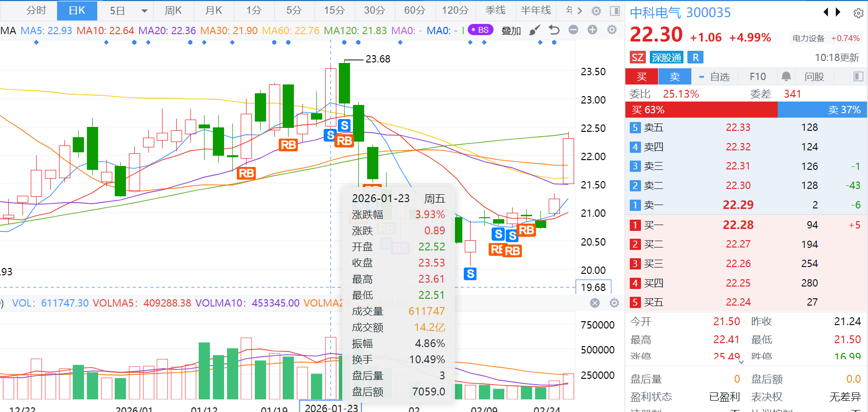
Task: Click the R margin badge
Action: tap(696, 58)
